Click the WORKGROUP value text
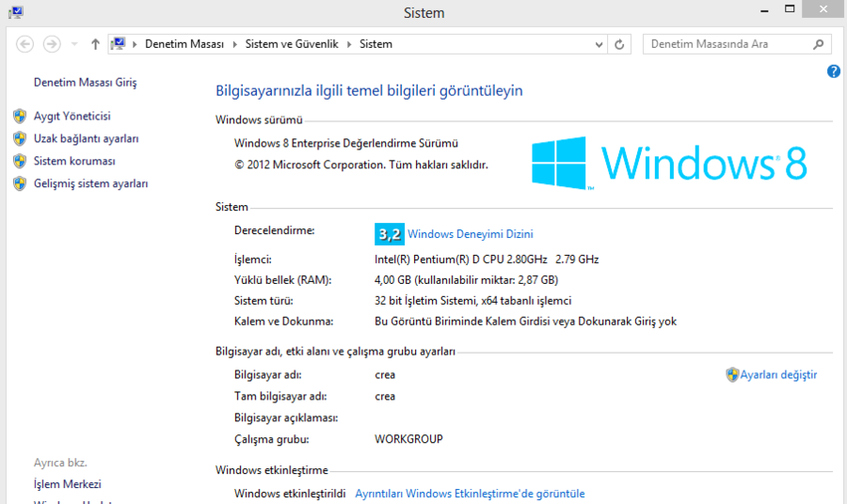Screen dimensions: 847x504 point(409,439)
